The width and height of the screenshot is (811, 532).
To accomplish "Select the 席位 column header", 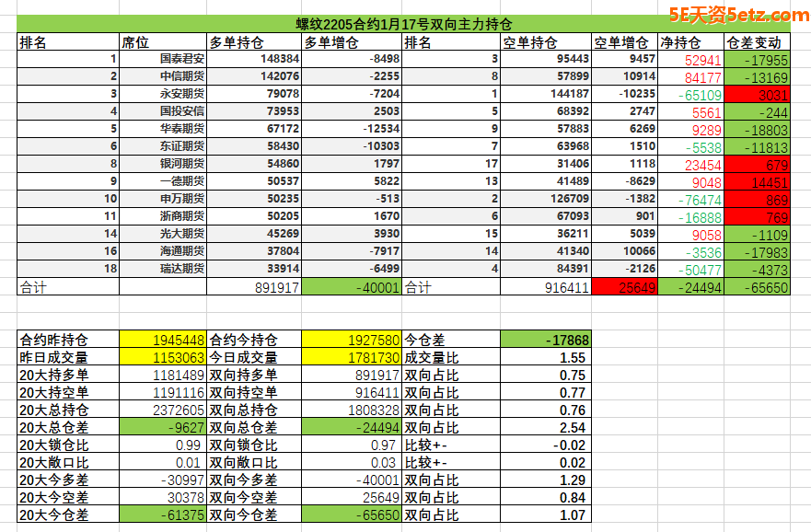I will [x=163, y=42].
